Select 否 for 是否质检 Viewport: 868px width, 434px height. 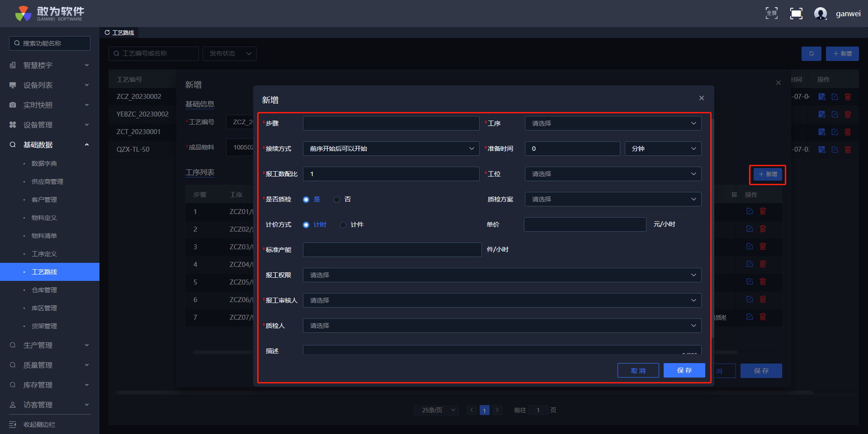point(337,200)
